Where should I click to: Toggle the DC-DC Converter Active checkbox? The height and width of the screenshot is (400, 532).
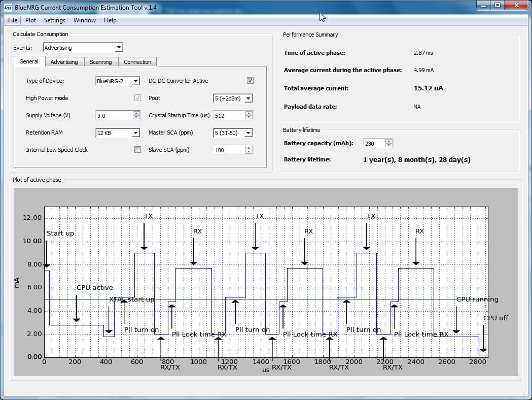tap(250, 81)
